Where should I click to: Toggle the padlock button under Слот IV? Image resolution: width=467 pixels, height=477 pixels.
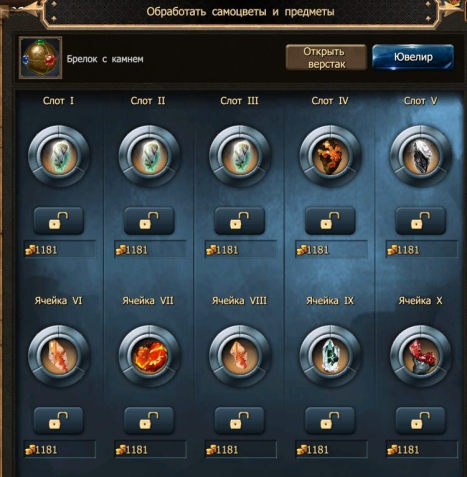tap(330, 220)
